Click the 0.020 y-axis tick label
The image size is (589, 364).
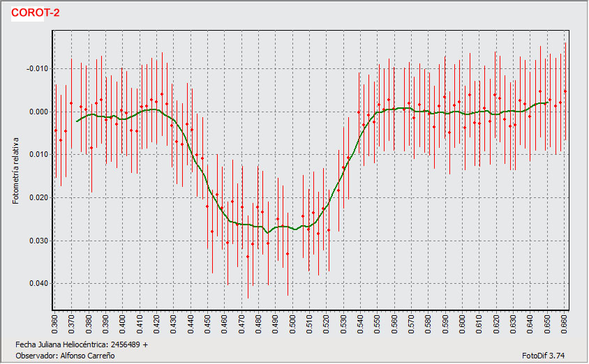pyautogui.click(x=38, y=197)
